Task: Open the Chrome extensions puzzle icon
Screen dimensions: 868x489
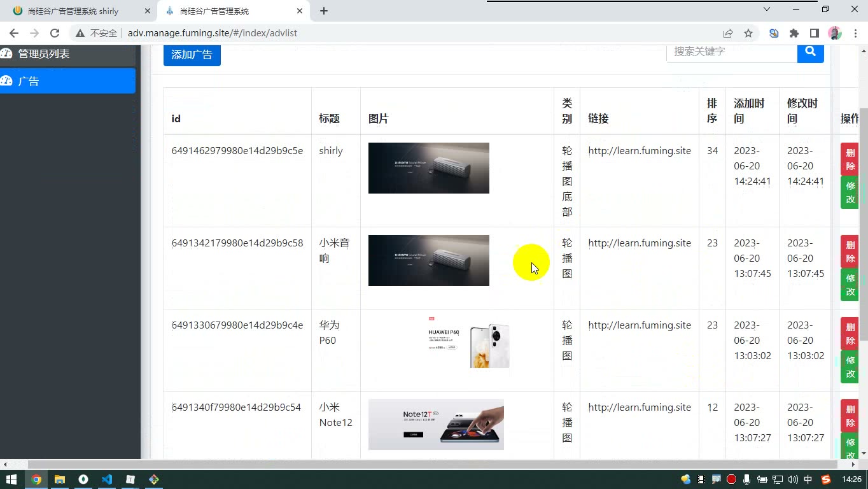Action: tap(794, 33)
